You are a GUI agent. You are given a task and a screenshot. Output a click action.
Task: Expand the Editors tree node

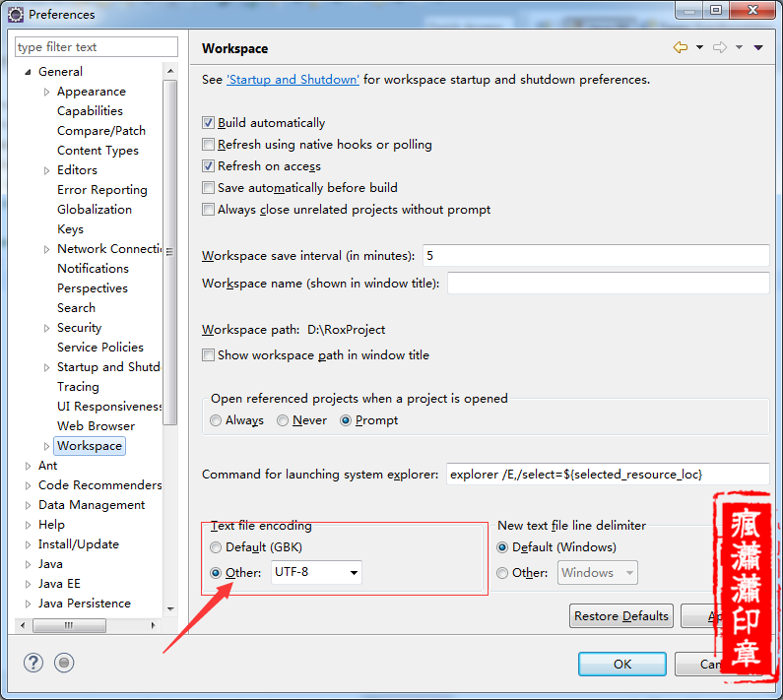[x=46, y=170]
